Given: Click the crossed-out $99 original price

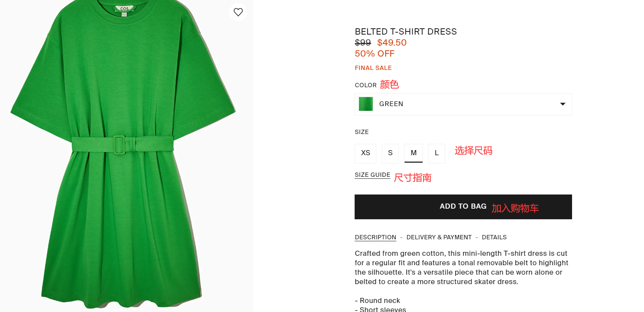Looking at the screenshot, I should click(362, 42).
